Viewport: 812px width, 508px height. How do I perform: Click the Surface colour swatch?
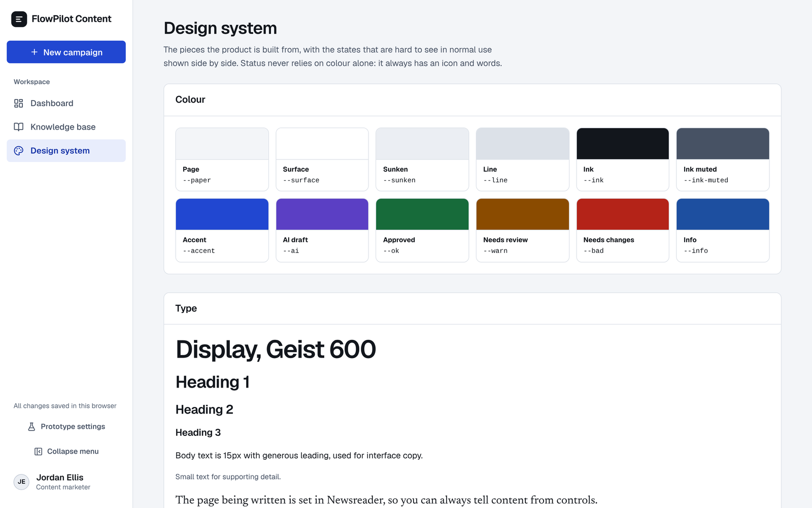coord(322,144)
